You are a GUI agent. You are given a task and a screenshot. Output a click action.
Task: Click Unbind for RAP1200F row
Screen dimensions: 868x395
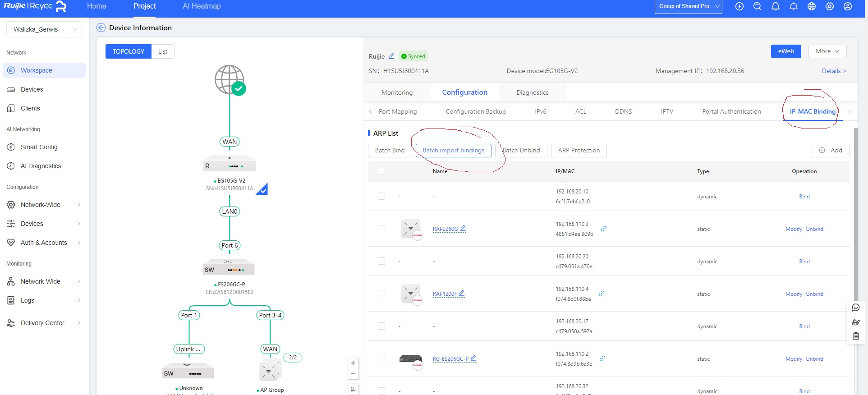[815, 294]
